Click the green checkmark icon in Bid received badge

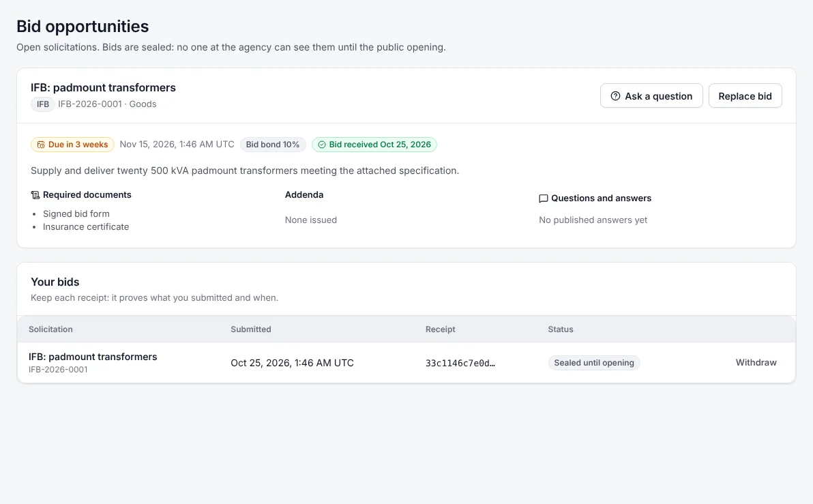tap(321, 145)
